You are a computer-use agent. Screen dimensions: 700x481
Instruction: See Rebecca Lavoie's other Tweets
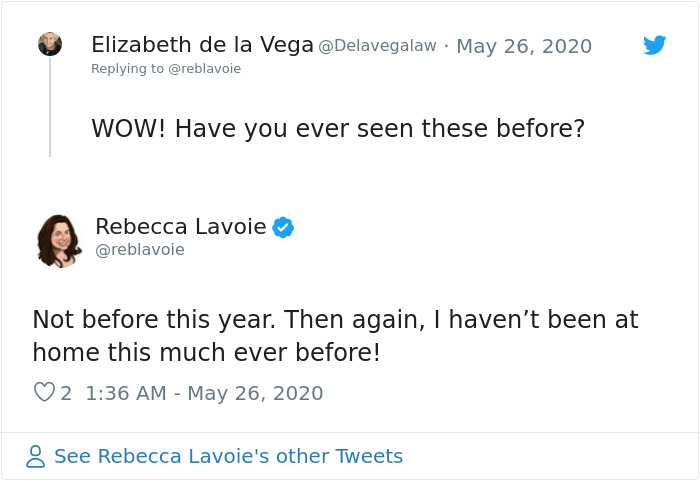[228, 457]
